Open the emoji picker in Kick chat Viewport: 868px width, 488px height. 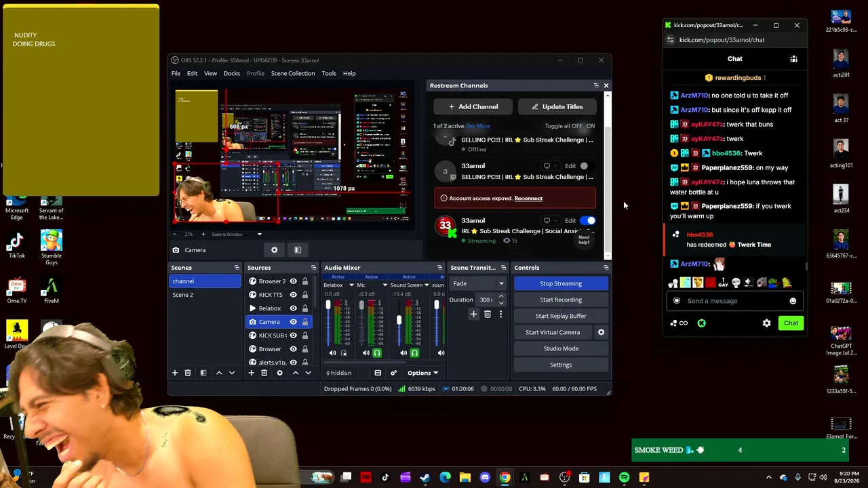point(793,301)
